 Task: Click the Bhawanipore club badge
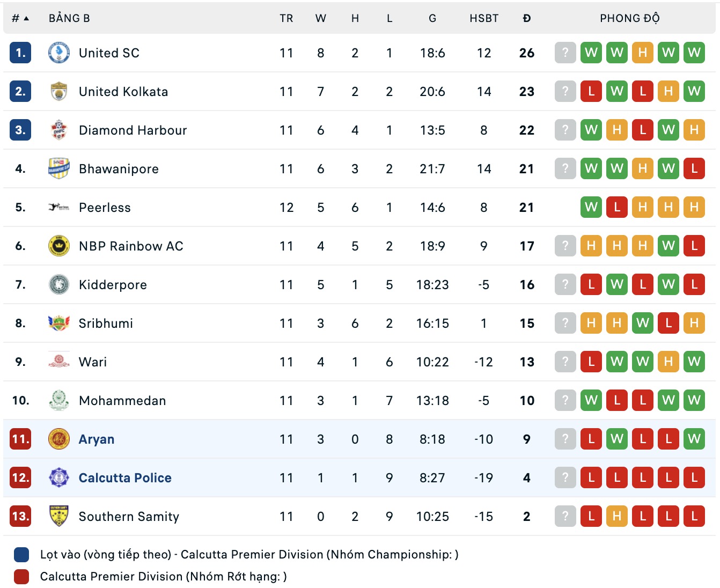[58, 169]
